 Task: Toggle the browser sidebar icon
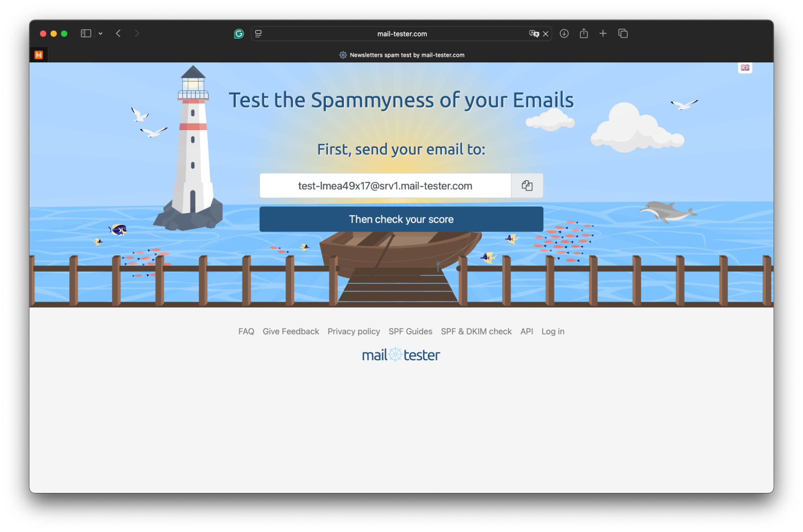[x=86, y=33]
